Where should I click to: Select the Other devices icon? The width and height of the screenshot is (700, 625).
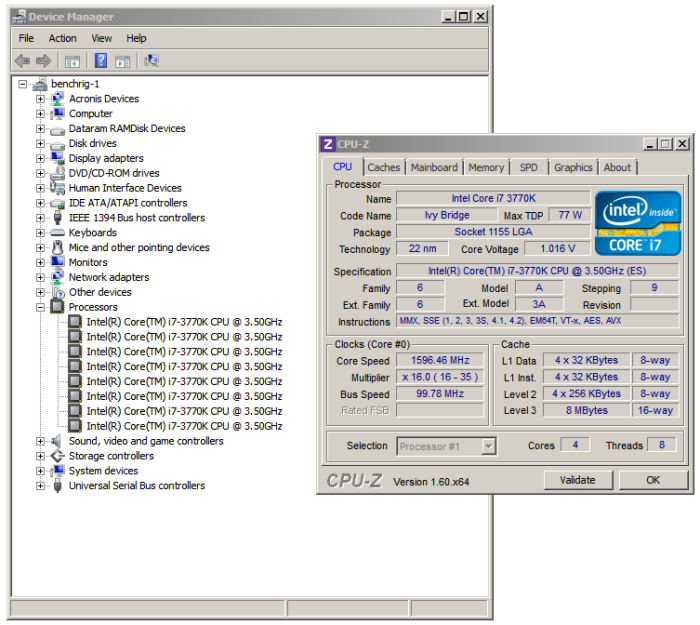[58, 292]
